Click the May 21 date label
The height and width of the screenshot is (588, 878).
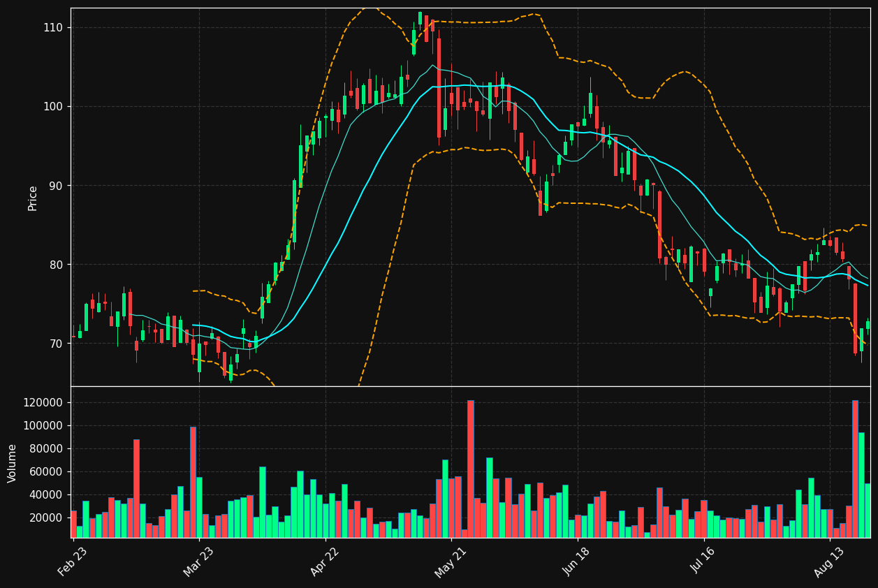[451, 561]
